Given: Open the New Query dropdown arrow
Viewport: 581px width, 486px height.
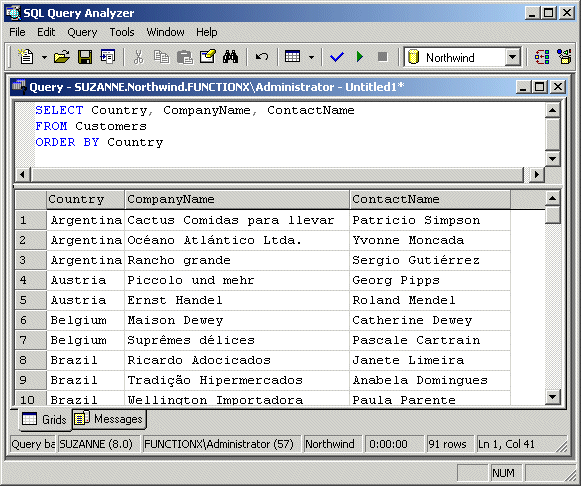Looking at the screenshot, I should (x=44, y=57).
